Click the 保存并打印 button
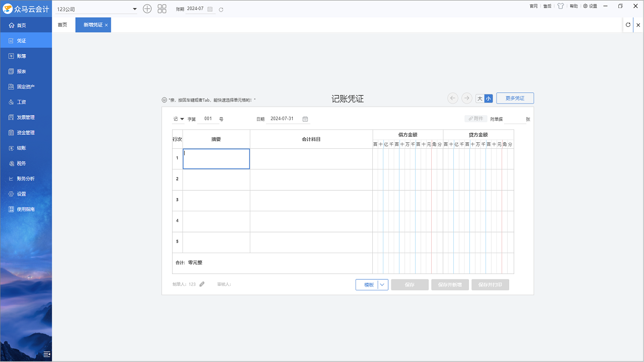This screenshot has width=644, height=362. (490, 285)
